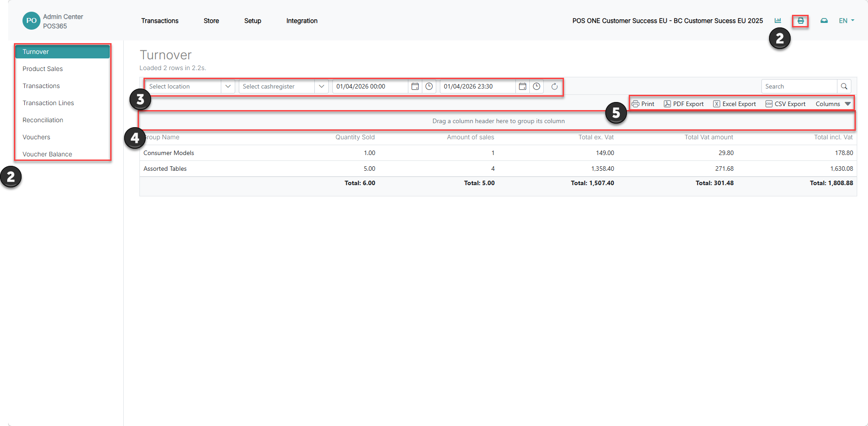
Task: Click the start date field 01/04/2026 00:00
Action: (370, 86)
